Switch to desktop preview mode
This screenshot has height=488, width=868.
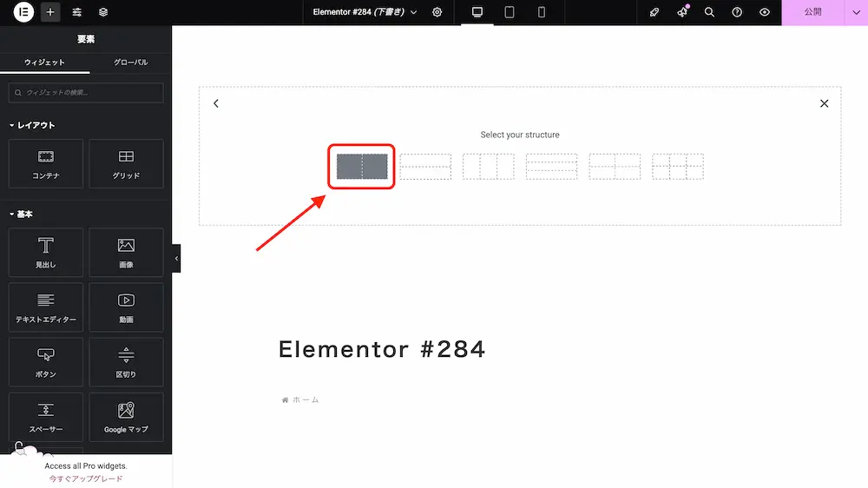(477, 12)
